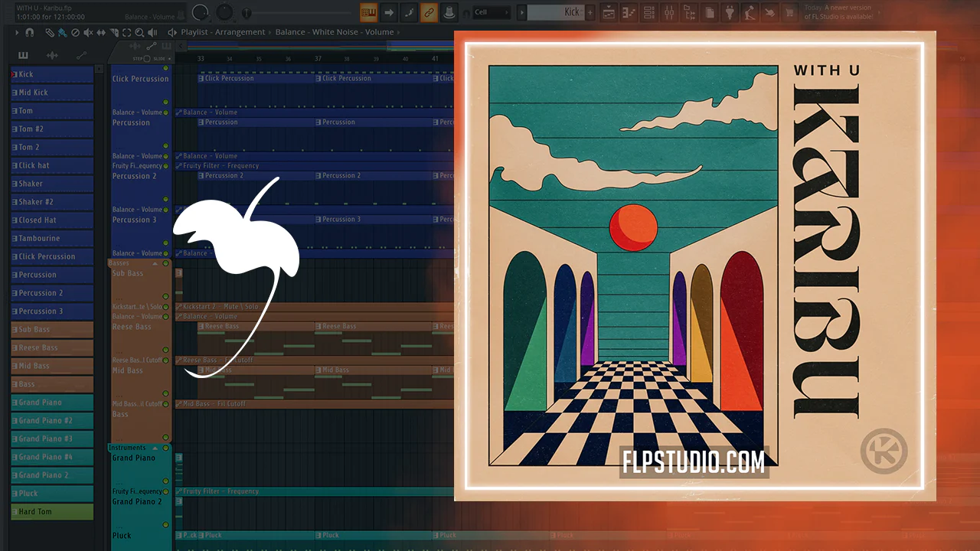Viewport: 980px width, 551px height.
Task: Click the right-arrow auto-scroll toolbar icon
Action: click(389, 12)
